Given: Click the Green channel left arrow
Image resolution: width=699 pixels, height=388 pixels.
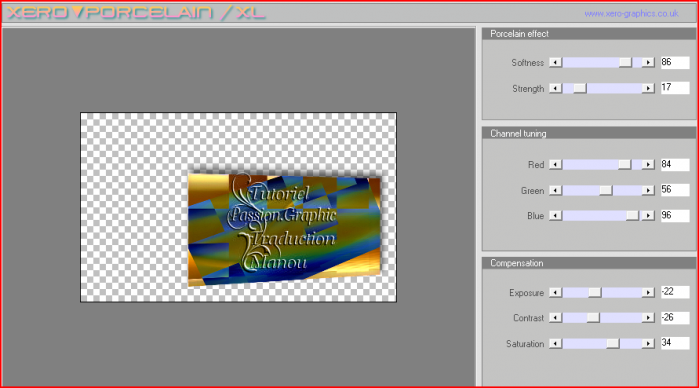Looking at the screenshot, I should pos(555,191).
